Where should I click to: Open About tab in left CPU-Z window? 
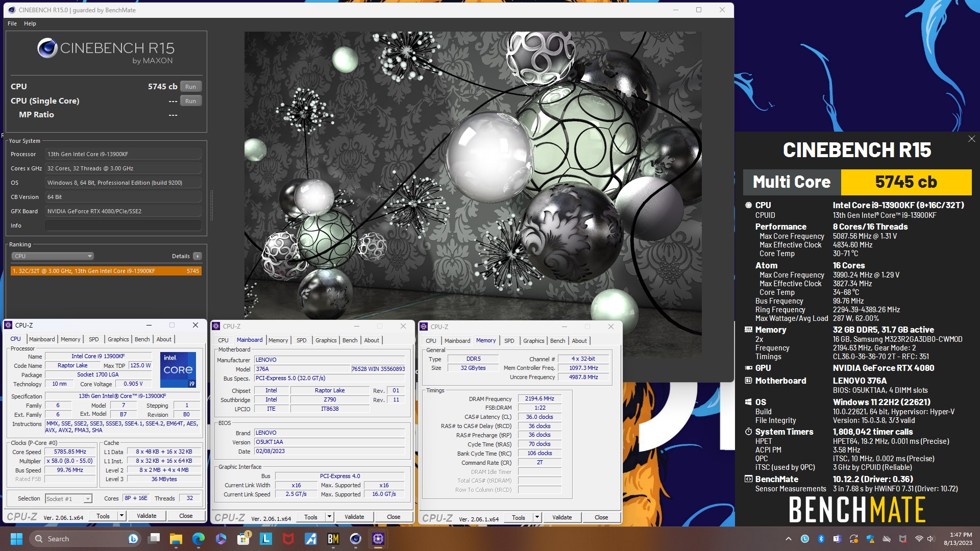(164, 339)
